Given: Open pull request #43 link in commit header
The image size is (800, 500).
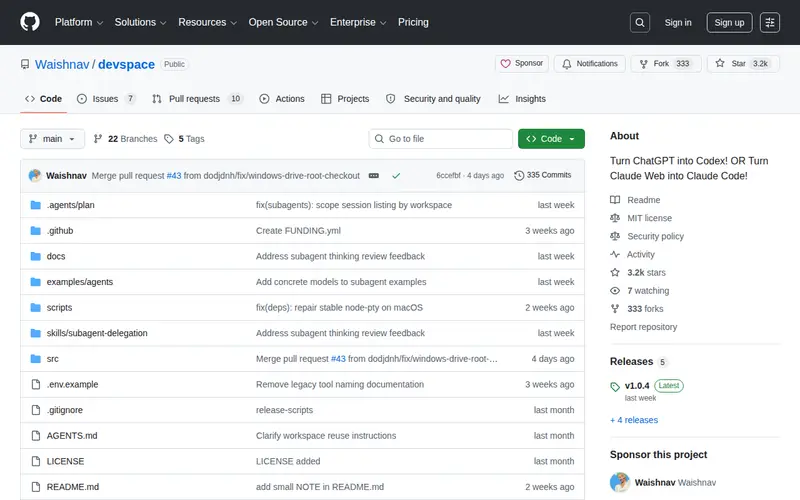Looking at the screenshot, I should (174, 176).
